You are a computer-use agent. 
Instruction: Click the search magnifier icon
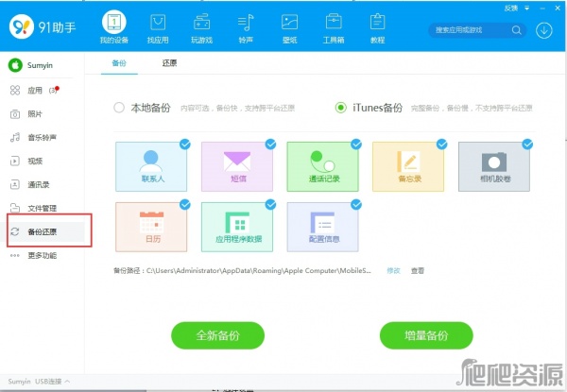click(x=516, y=30)
